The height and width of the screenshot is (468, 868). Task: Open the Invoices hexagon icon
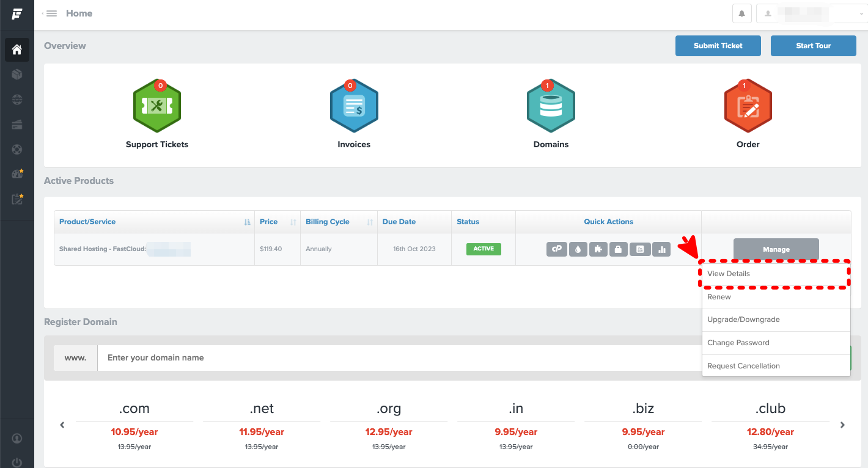click(x=354, y=106)
